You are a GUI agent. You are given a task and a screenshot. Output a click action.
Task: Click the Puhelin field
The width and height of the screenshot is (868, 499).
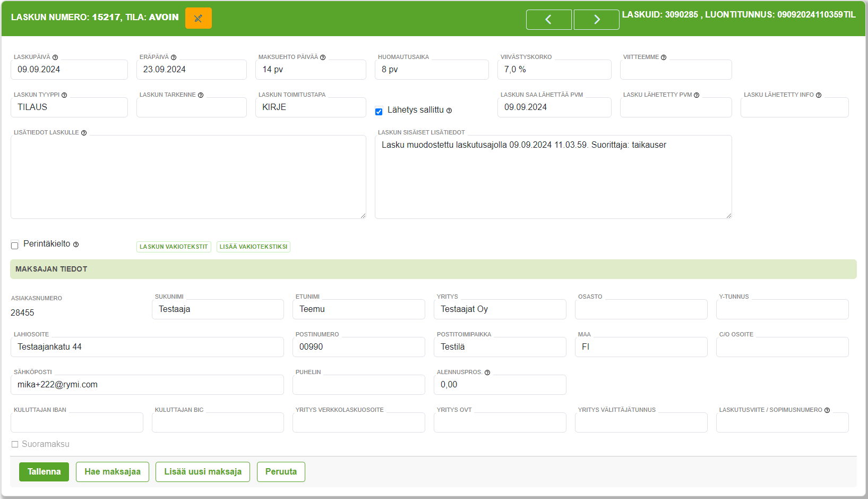359,385
